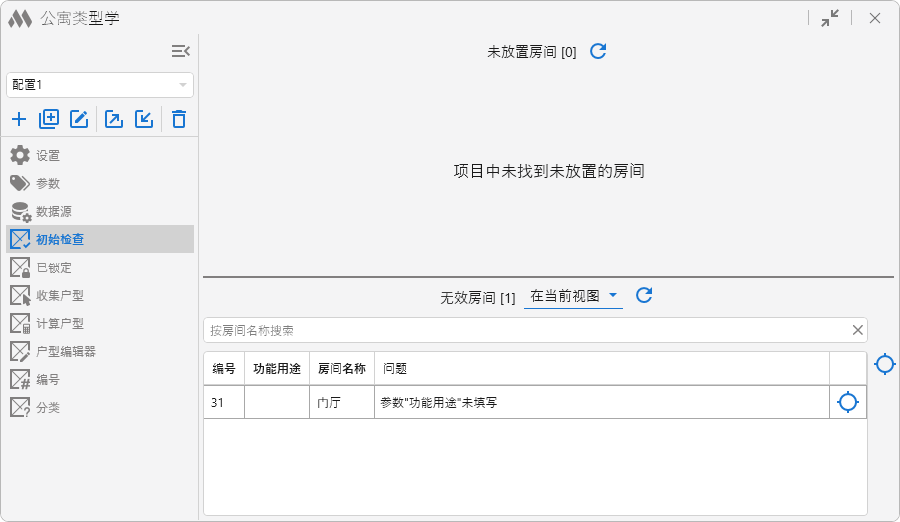Screen dimensions: 900x522
Task: Expand the 在当前视图 scope dropdown
Action: [x=574, y=296]
